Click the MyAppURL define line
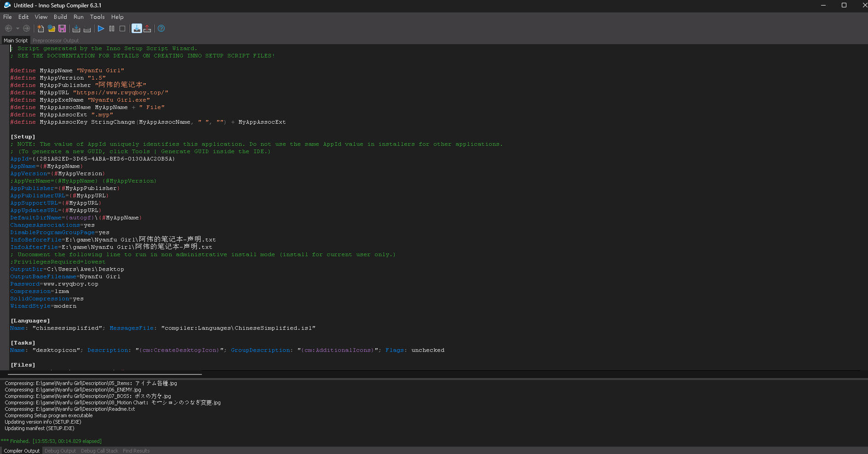Screen dimensions: 868x454 tap(89, 92)
